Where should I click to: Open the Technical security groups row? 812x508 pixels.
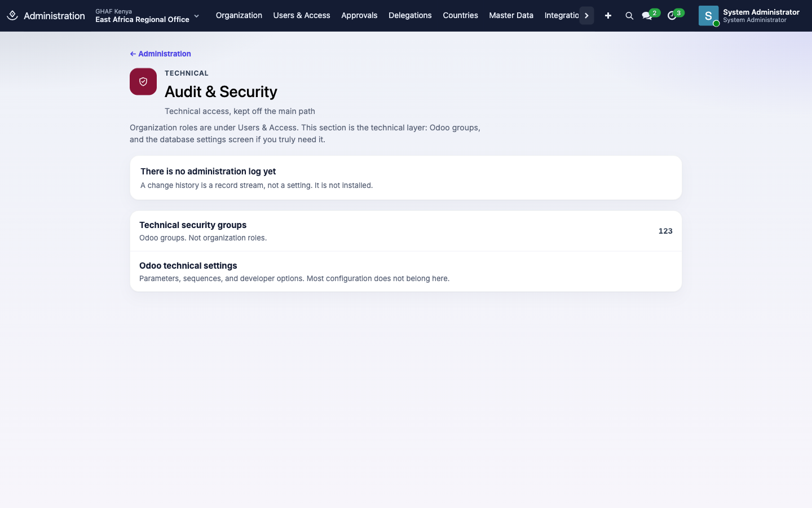[x=406, y=231]
